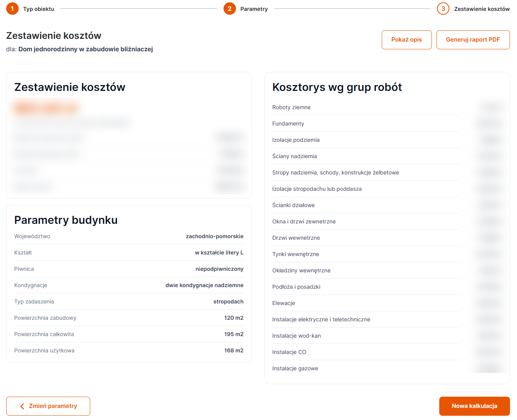Viewport: 517px width, 420px height.
Task: Start a Nowa kalkulacja
Action: [474, 406]
